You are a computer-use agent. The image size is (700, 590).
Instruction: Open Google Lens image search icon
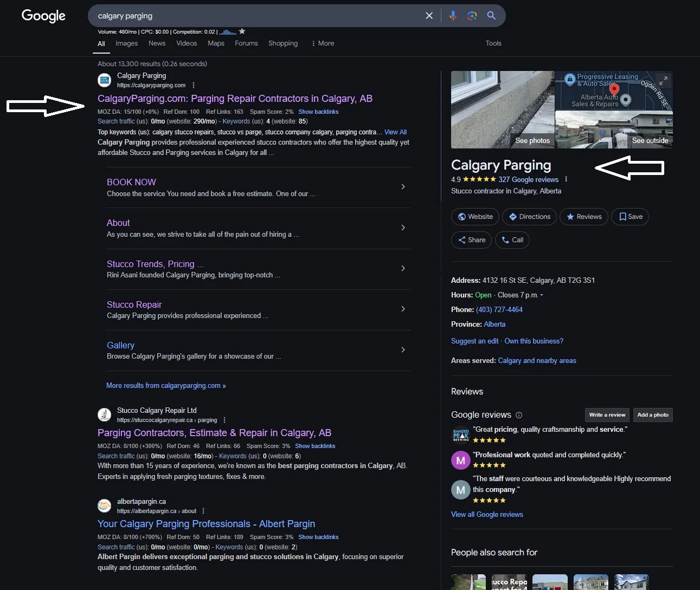point(472,16)
